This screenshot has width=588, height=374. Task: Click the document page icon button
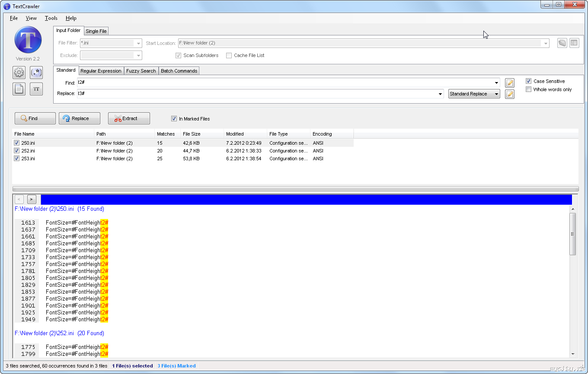pyautogui.click(x=19, y=89)
